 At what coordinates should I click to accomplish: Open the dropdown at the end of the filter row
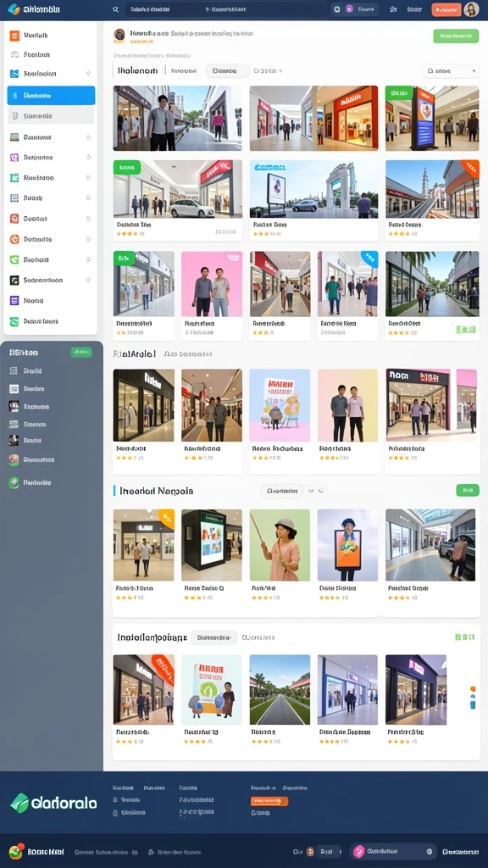click(x=451, y=71)
